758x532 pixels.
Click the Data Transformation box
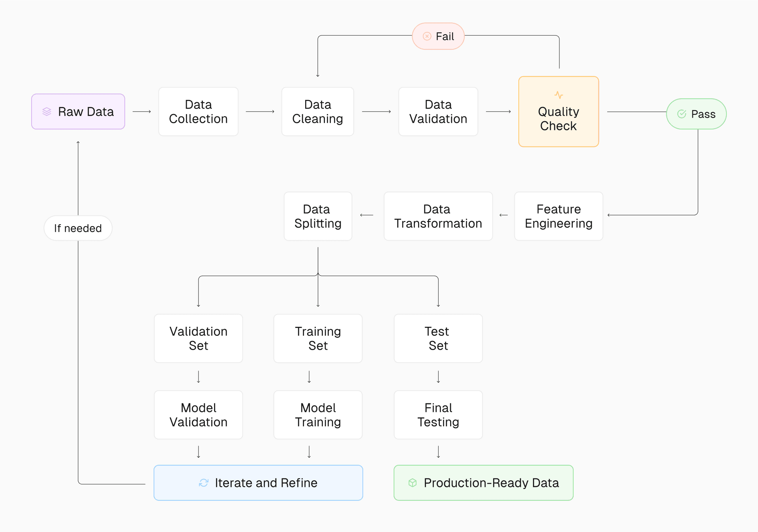click(438, 216)
